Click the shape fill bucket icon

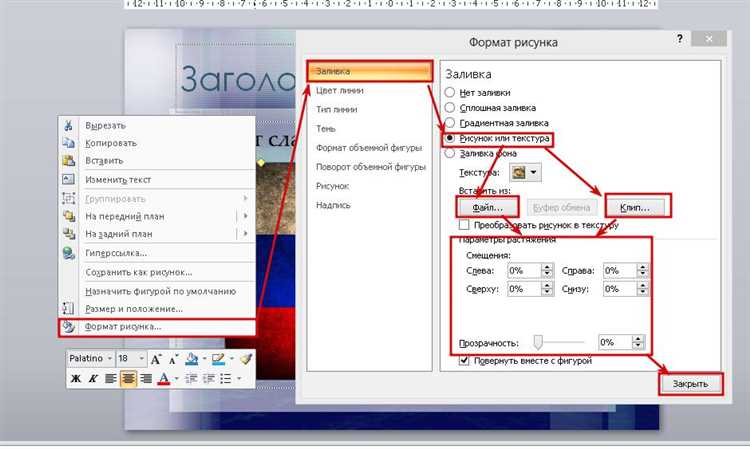[192, 359]
